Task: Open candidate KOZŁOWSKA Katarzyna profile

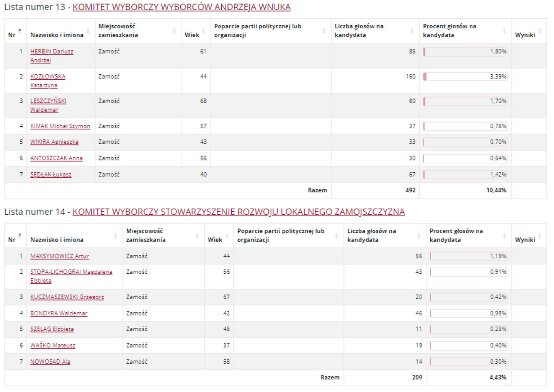Action: 47,77
